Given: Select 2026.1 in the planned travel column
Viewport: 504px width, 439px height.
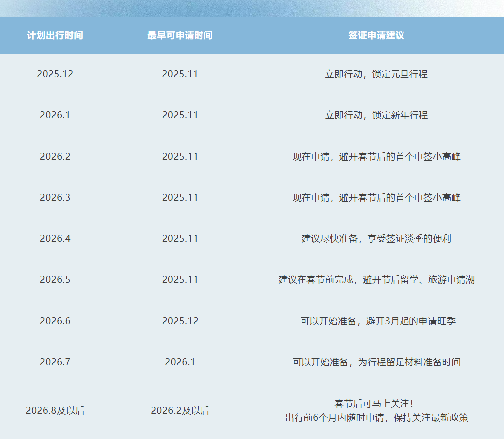Looking at the screenshot, I should tap(55, 115).
